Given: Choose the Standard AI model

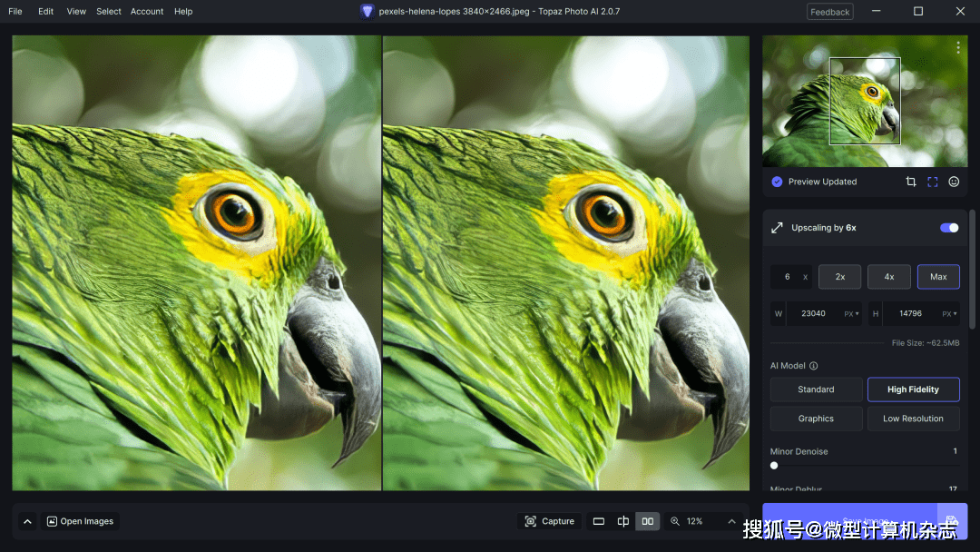Looking at the screenshot, I should click(816, 389).
